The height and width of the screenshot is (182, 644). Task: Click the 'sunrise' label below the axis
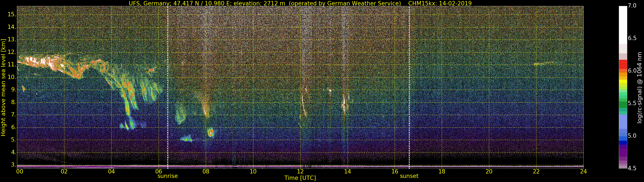[x=167, y=176]
